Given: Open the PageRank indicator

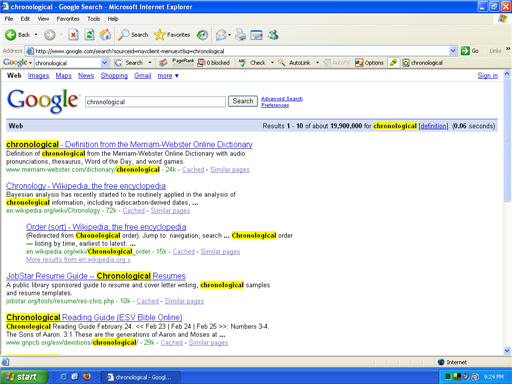Looking at the screenshot, I should pos(183,62).
